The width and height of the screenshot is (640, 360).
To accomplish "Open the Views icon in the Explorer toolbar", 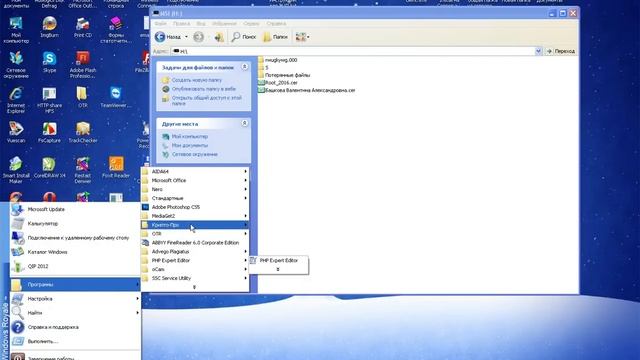I will [x=301, y=37].
